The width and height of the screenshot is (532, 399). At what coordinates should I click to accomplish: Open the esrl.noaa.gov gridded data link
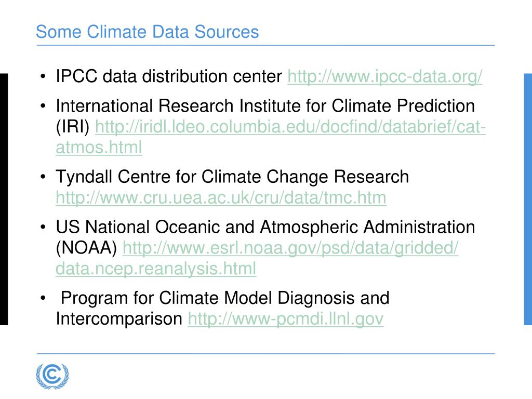click(290, 248)
